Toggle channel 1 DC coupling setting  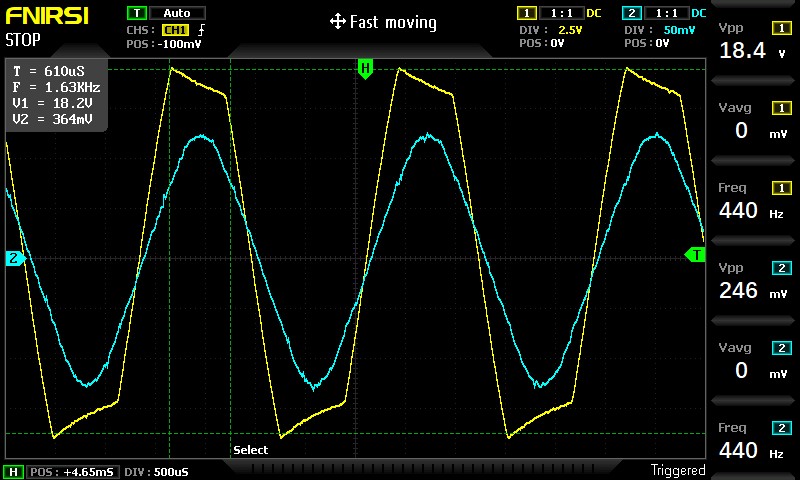[594, 13]
